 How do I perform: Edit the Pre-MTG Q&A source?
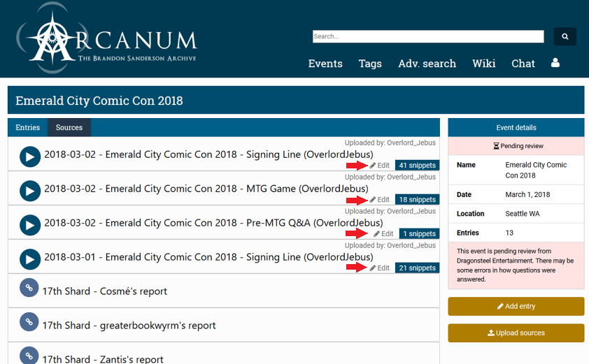(383, 233)
